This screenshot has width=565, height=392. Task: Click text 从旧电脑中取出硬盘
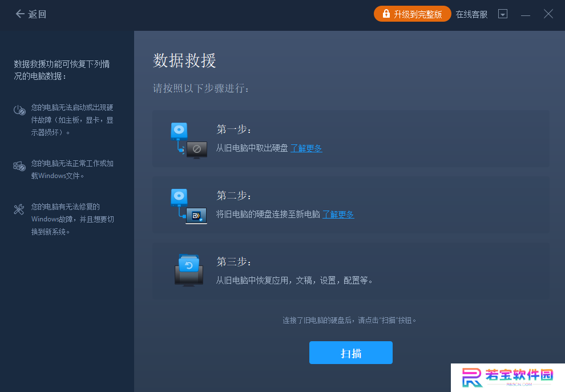[252, 148]
